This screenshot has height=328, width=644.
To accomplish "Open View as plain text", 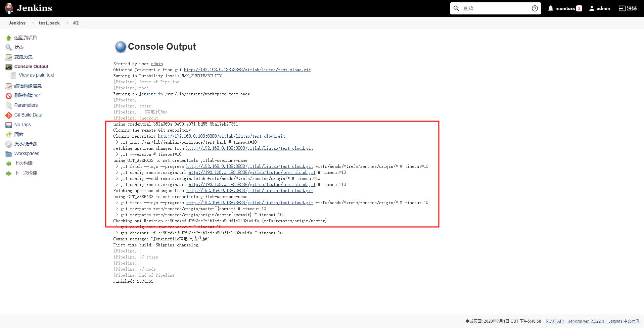I will pyautogui.click(x=36, y=75).
